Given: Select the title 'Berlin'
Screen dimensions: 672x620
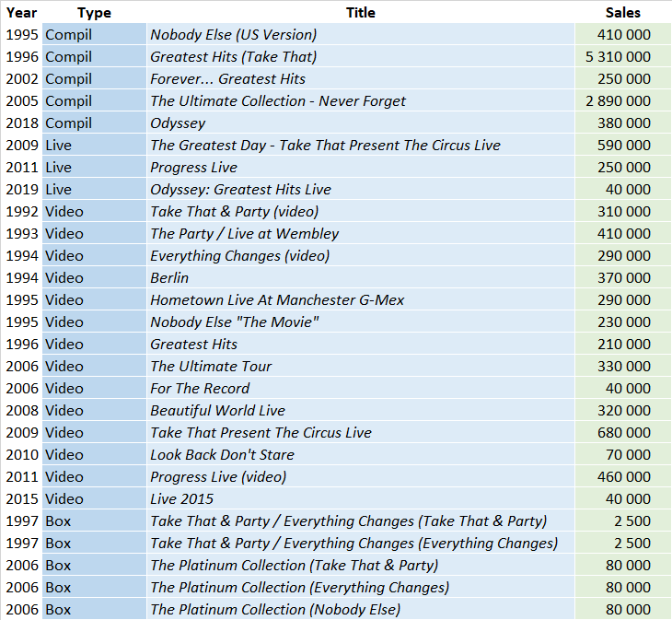Looking at the screenshot, I should point(169,278).
